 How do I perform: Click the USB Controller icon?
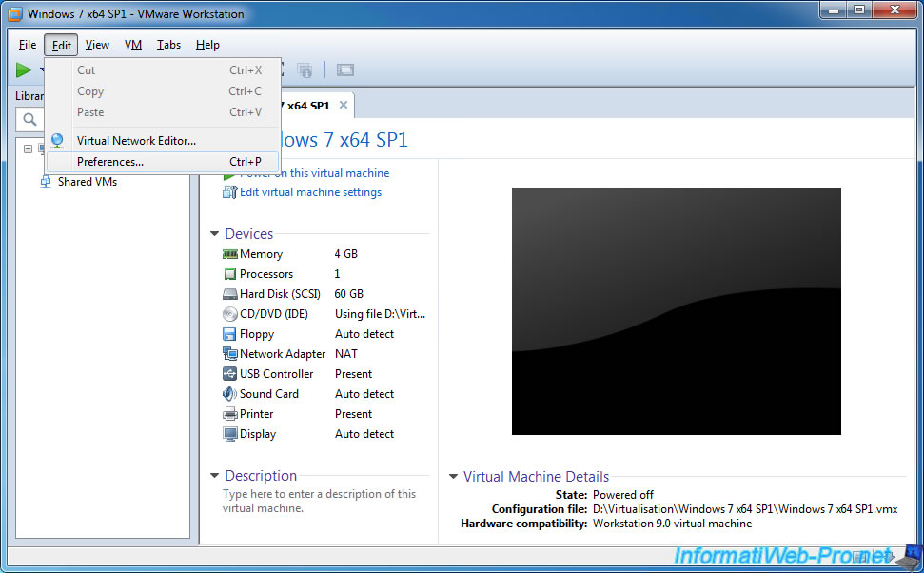point(230,374)
